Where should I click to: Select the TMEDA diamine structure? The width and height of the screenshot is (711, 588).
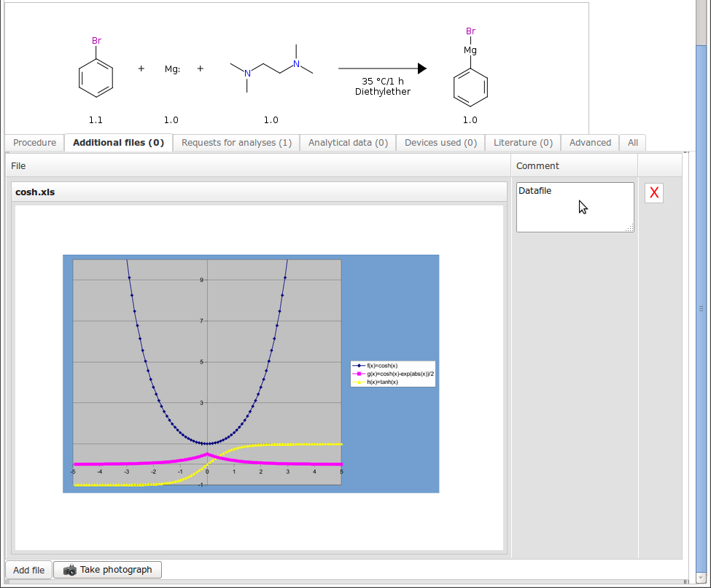(x=271, y=69)
